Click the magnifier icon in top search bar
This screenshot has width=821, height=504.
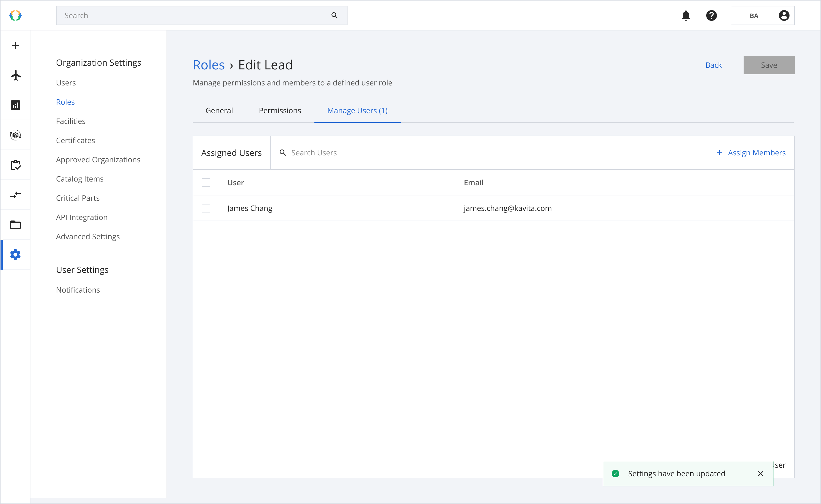click(334, 15)
